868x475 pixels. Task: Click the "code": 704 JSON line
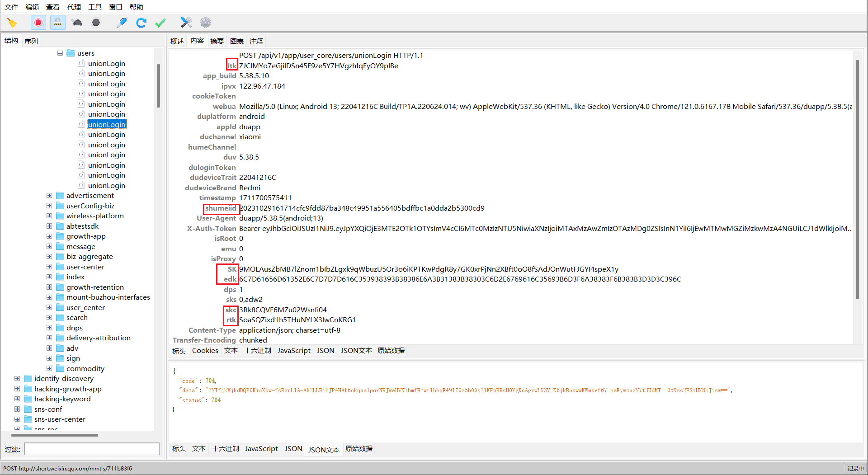click(x=198, y=381)
